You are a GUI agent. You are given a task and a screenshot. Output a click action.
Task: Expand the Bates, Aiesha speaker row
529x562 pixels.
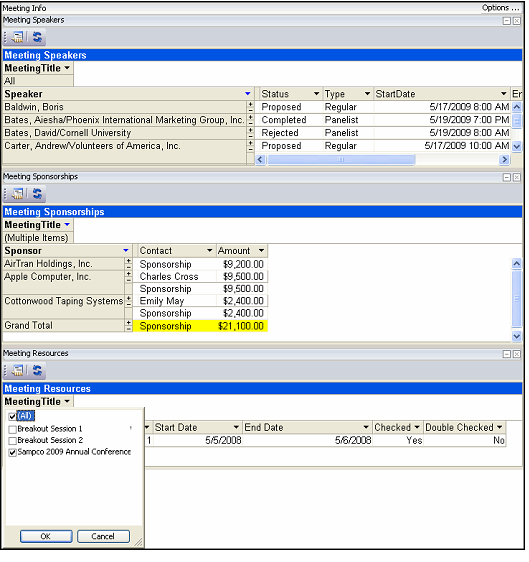(251, 118)
